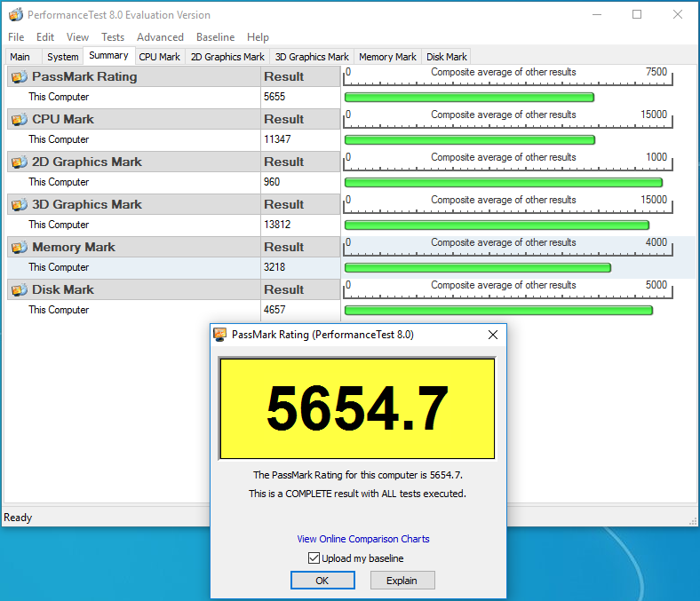Image resolution: width=700 pixels, height=601 pixels.
Task: Click the 2D Graphics Mark row icon
Action: tap(20, 162)
